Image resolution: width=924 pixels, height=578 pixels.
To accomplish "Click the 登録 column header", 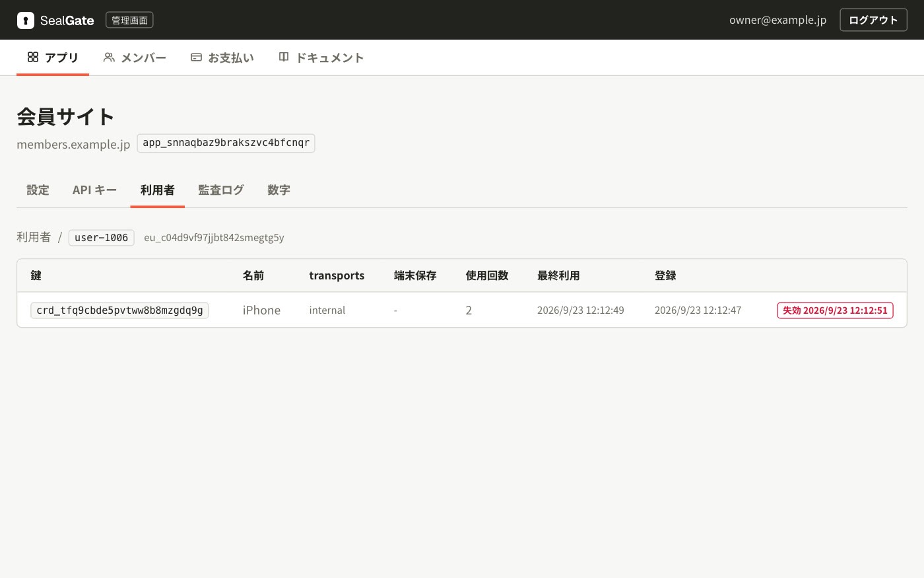I will coord(665,275).
